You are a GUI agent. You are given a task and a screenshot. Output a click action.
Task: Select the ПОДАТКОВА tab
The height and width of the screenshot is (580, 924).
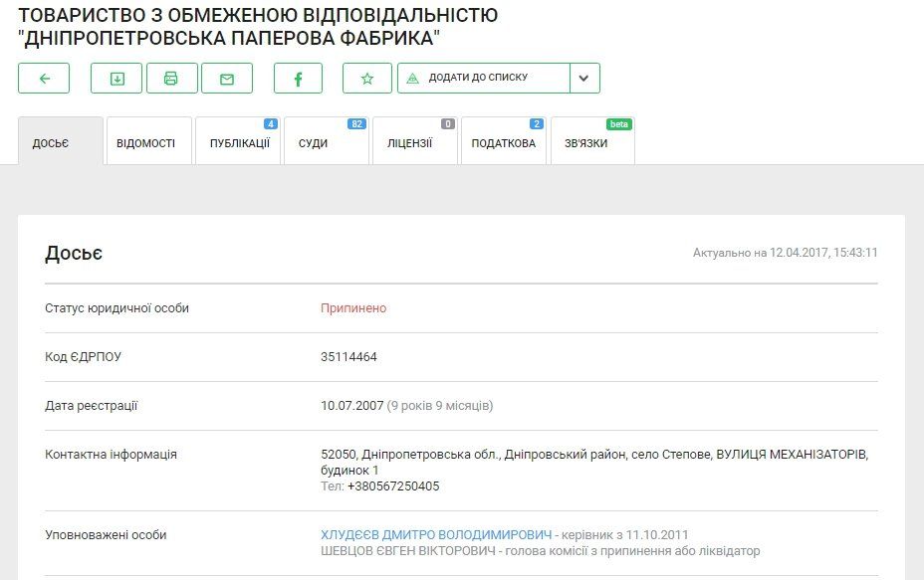(x=503, y=142)
